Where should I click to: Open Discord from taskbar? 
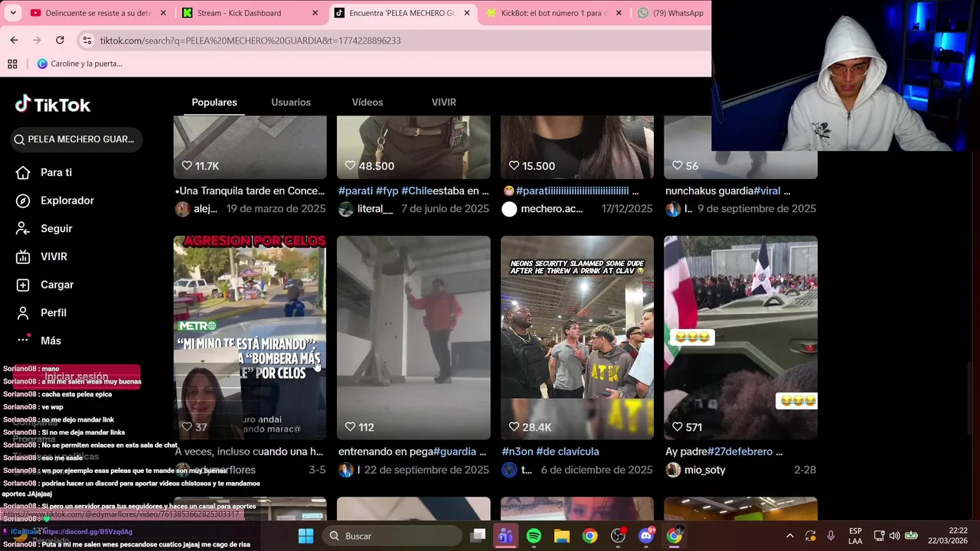pyautogui.click(x=645, y=536)
